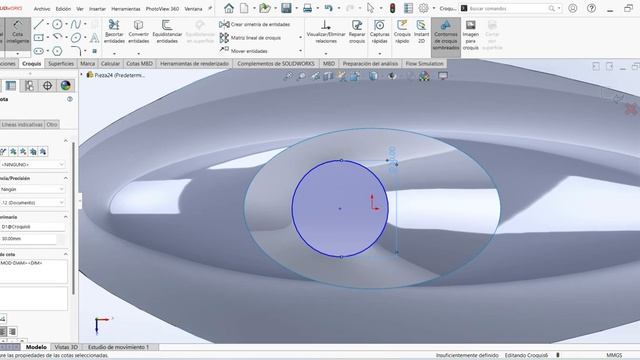
Task: Open Estudio de movimiento 1 tab
Action: (x=118, y=347)
